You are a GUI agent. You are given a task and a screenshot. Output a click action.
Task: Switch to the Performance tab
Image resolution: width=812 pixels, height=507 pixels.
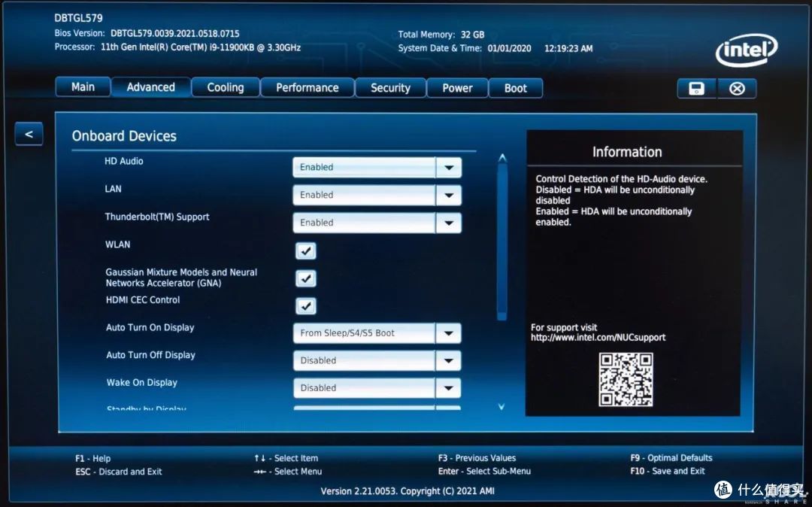click(307, 87)
